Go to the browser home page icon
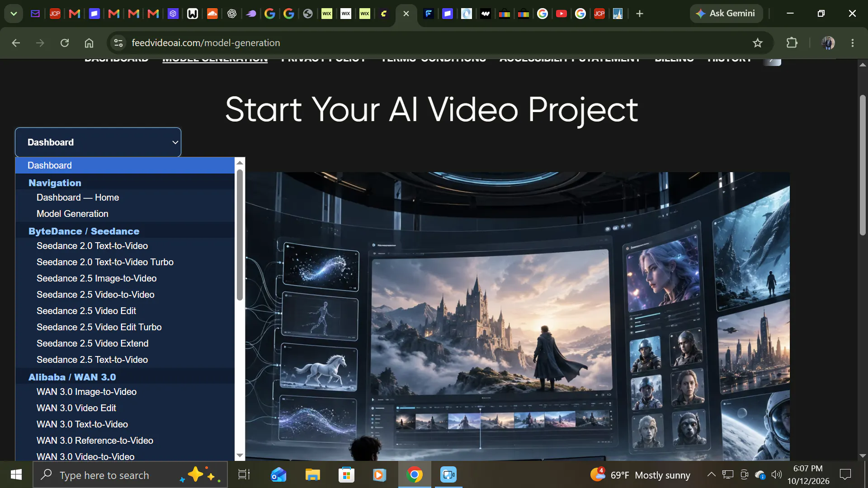 pyautogui.click(x=89, y=43)
